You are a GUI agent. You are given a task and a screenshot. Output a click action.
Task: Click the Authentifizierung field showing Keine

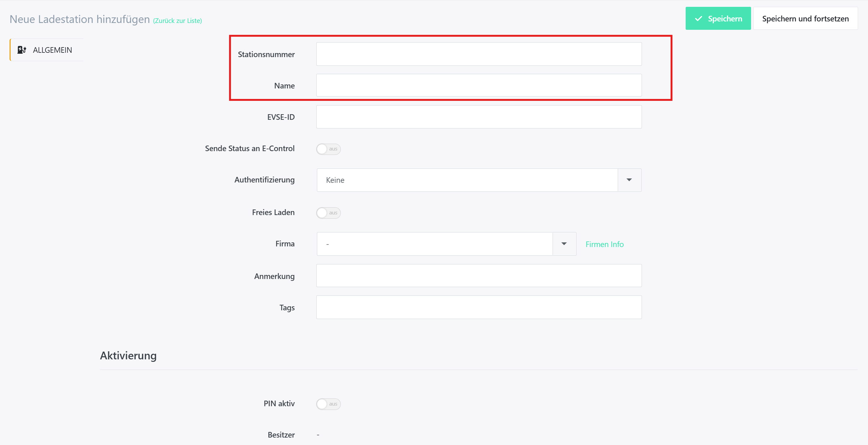coord(467,180)
